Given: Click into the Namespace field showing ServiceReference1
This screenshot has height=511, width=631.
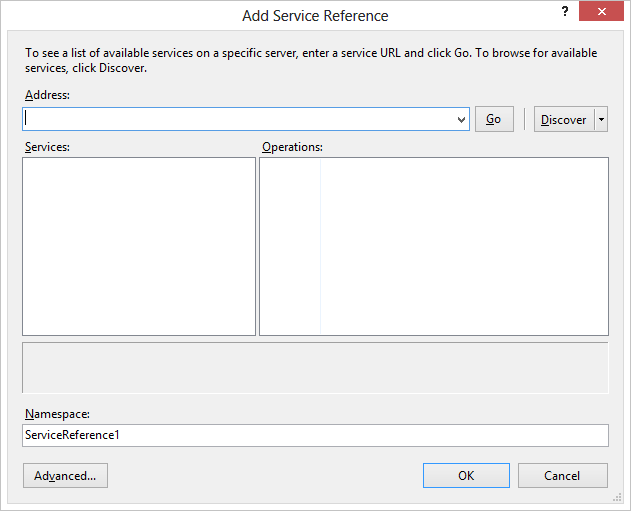Looking at the screenshot, I should click(x=315, y=435).
